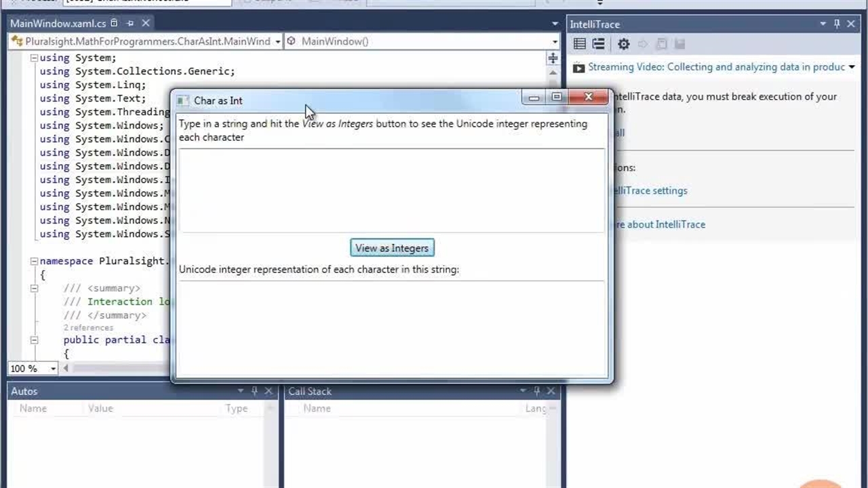Switch IntelliTrace to events list view
The height and width of the screenshot is (488, 868).
(580, 44)
